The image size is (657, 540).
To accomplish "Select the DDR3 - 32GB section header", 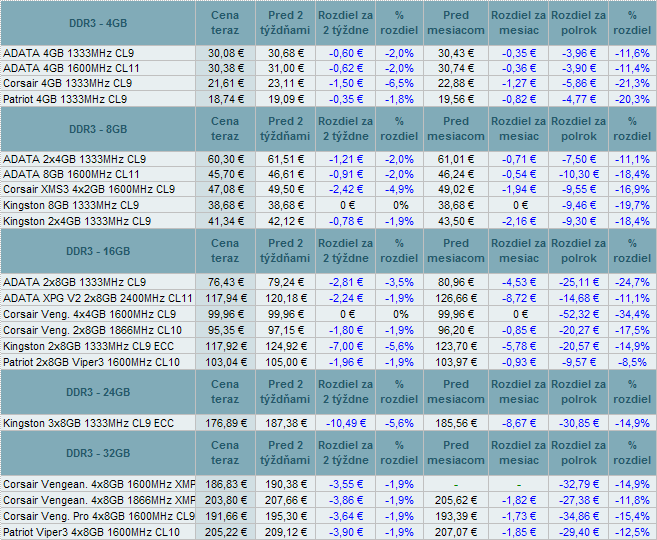I will 98,453.
